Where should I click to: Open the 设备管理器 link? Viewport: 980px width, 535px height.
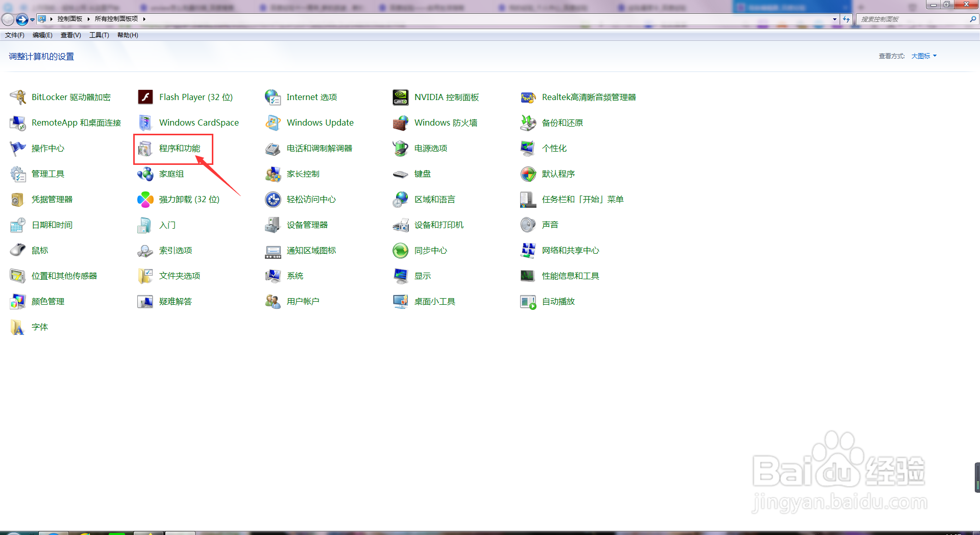coord(307,225)
